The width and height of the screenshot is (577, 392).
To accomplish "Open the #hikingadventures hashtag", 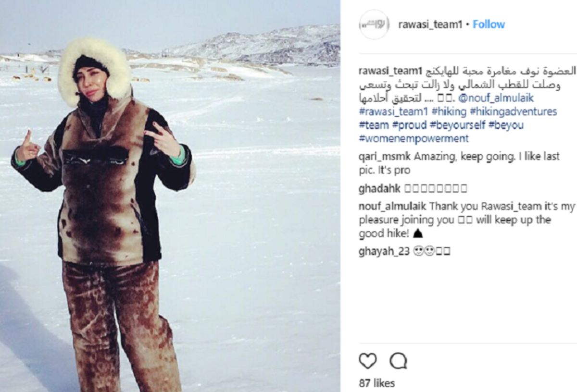I will [x=513, y=112].
